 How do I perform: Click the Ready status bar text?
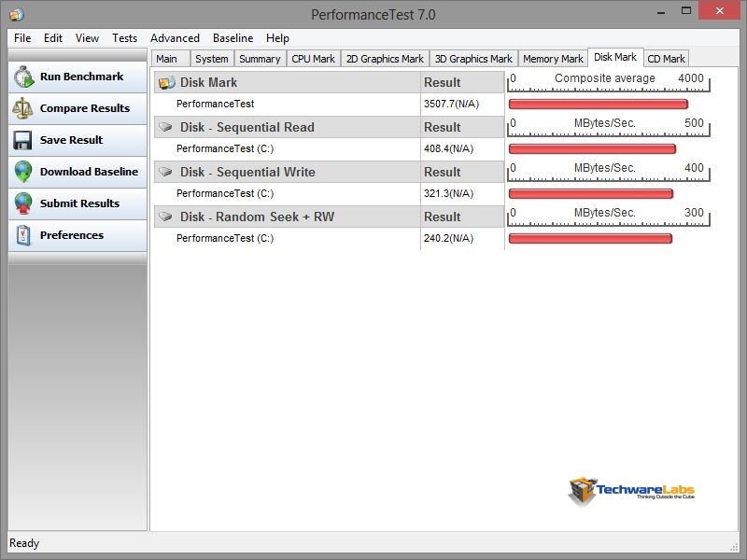24,543
